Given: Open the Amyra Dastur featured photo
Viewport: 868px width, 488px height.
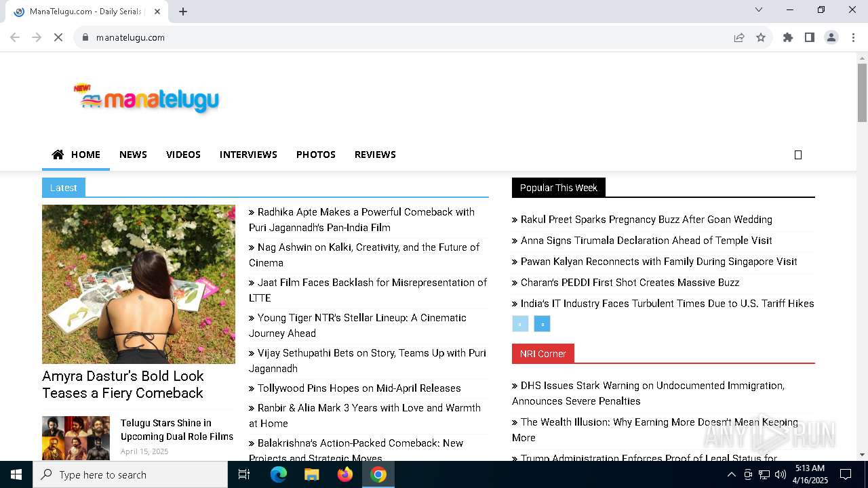Looking at the screenshot, I should pos(138,284).
